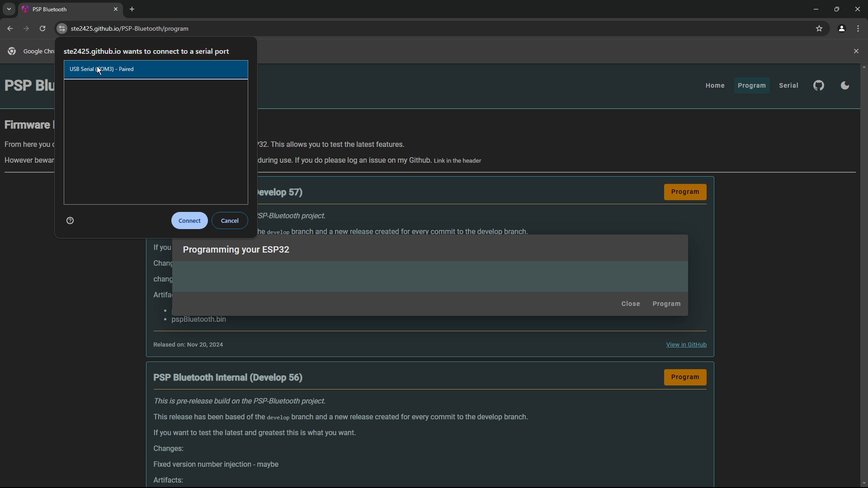
Task: Reload the page
Action: tap(42, 28)
